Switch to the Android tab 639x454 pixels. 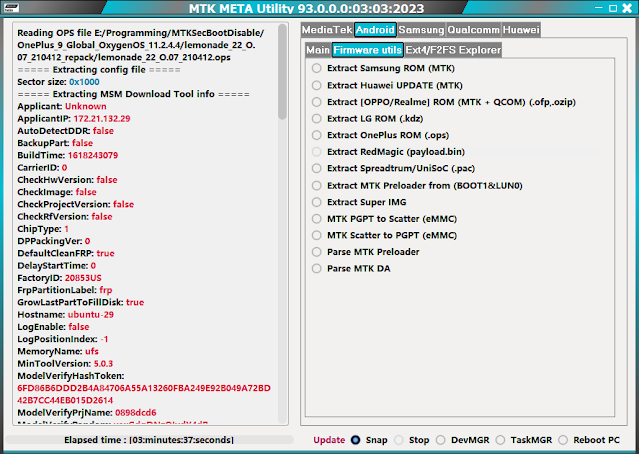point(375,30)
